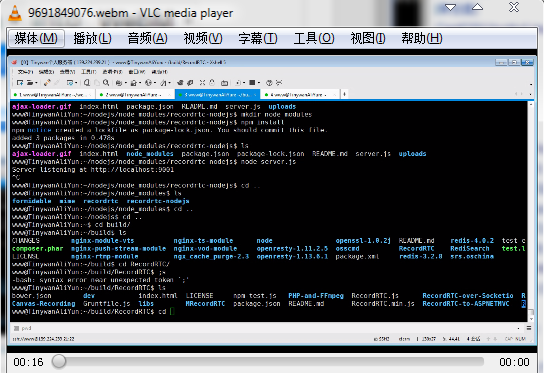544x373 pixels.
Task: Click the Xshell Open folder toolbar icon
Action: (30, 83)
